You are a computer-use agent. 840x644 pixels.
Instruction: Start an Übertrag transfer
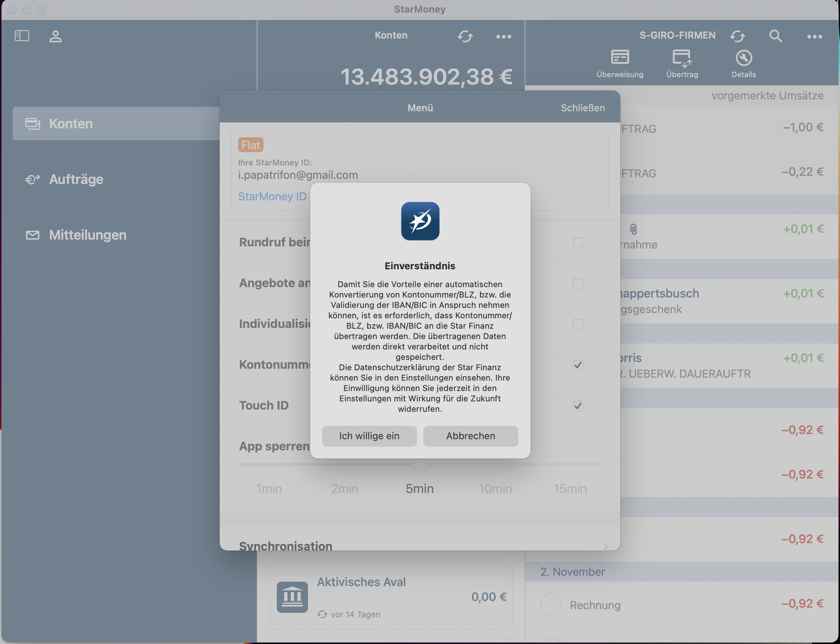(x=682, y=64)
